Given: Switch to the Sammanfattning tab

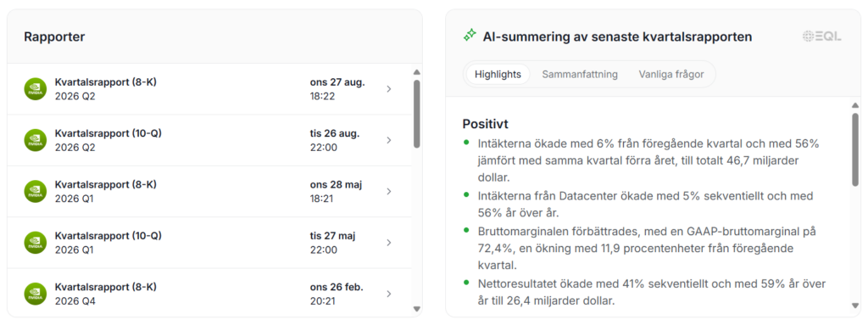Looking at the screenshot, I should click(x=580, y=75).
